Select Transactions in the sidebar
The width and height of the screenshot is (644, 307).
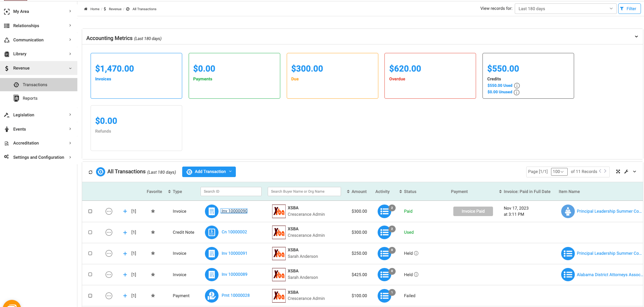pyautogui.click(x=39, y=85)
